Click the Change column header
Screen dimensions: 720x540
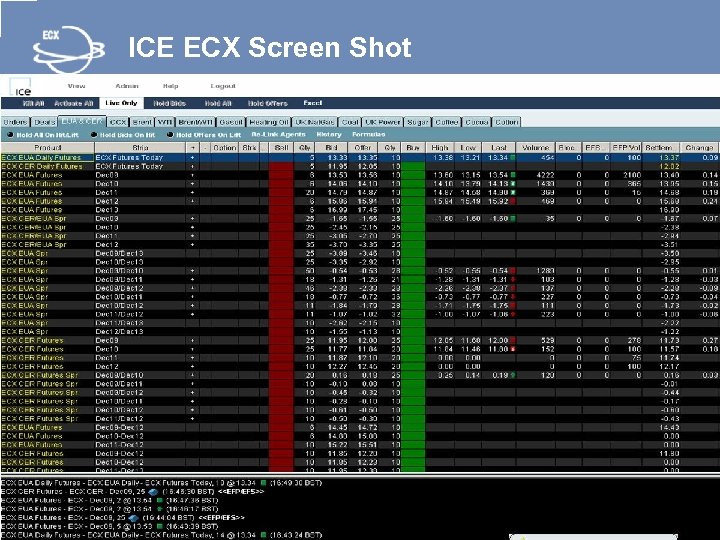(699, 148)
